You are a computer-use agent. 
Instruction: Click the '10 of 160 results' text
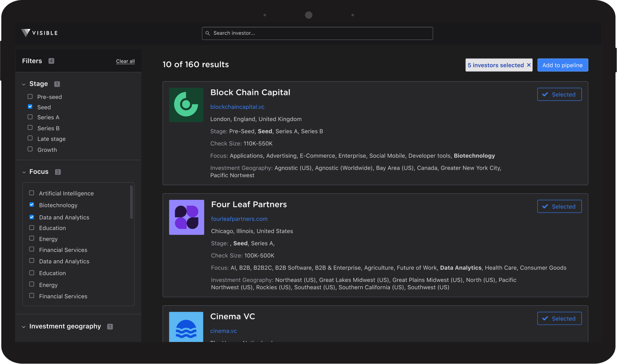tap(196, 65)
